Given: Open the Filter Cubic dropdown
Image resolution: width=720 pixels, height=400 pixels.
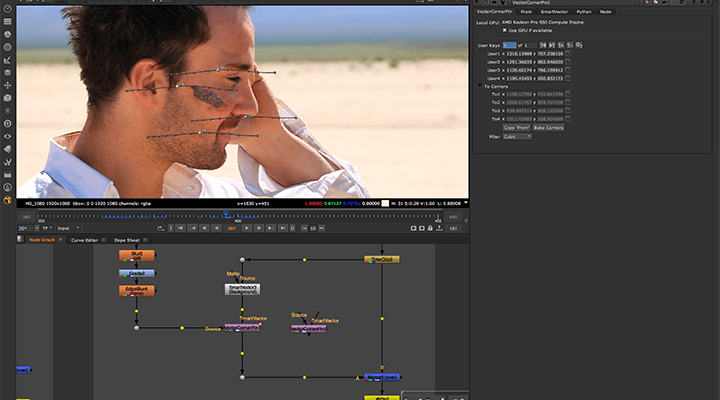Looking at the screenshot, I should [x=517, y=137].
